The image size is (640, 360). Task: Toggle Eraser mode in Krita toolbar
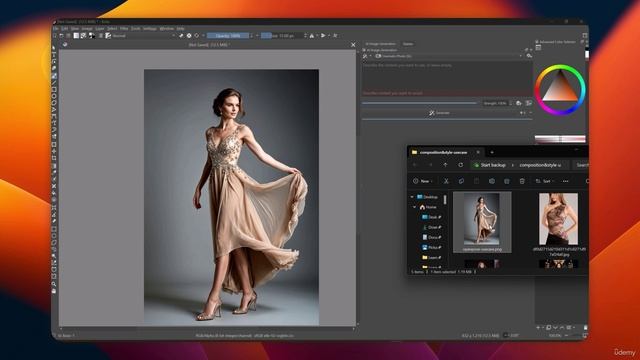pos(181,36)
